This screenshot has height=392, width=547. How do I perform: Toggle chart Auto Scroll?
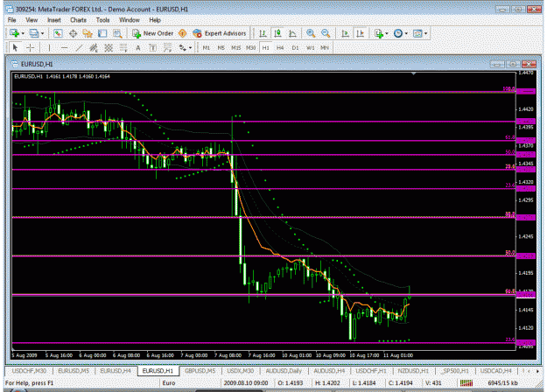(345, 33)
